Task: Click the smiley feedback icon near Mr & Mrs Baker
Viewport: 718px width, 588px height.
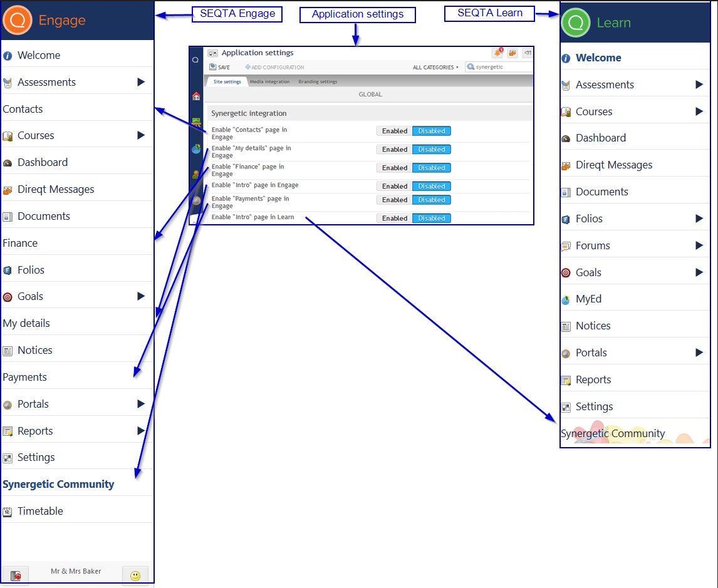Action: coord(135,574)
